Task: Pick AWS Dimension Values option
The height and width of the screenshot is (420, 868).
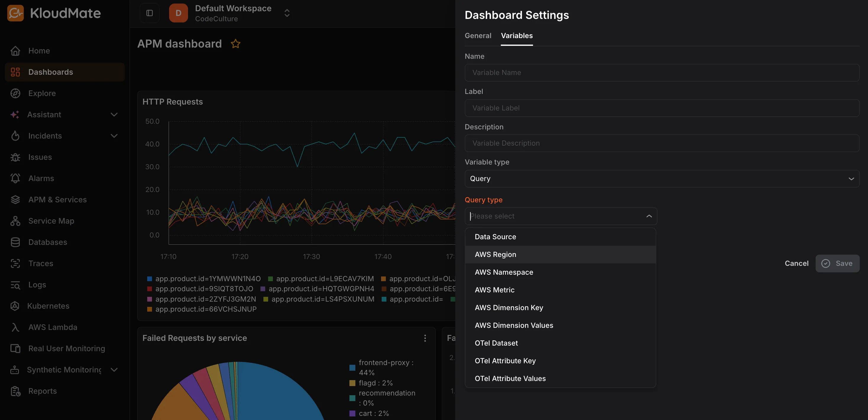Action: click(560, 325)
